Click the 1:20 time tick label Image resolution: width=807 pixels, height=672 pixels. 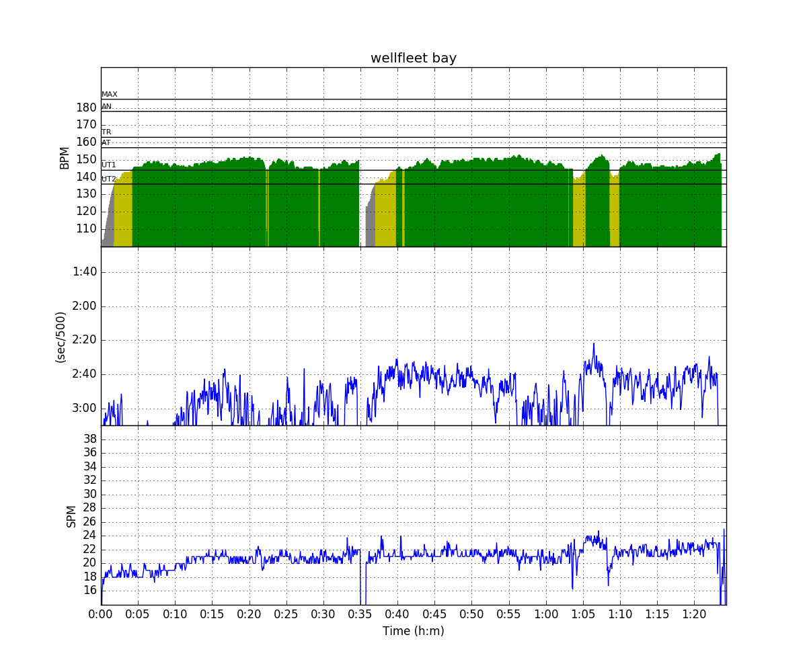pos(694,614)
